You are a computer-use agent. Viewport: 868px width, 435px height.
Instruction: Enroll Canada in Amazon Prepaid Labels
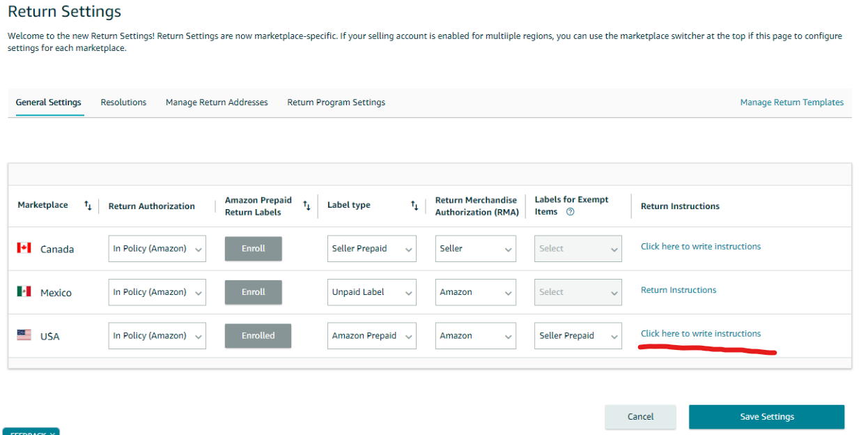pos(254,249)
